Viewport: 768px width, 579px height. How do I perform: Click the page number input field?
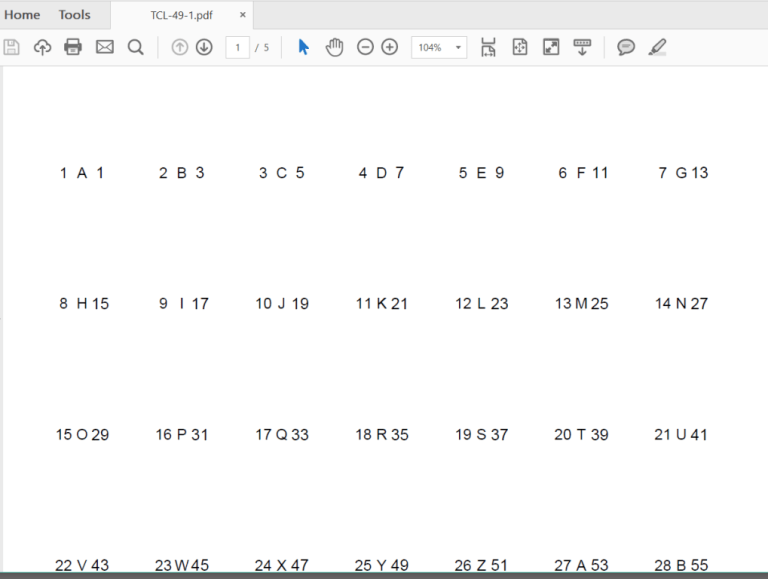(237, 47)
